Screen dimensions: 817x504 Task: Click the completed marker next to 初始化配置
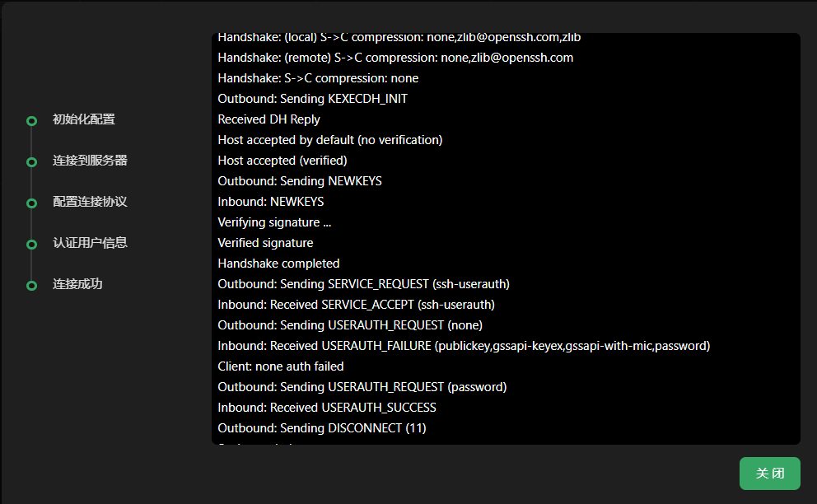point(30,120)
